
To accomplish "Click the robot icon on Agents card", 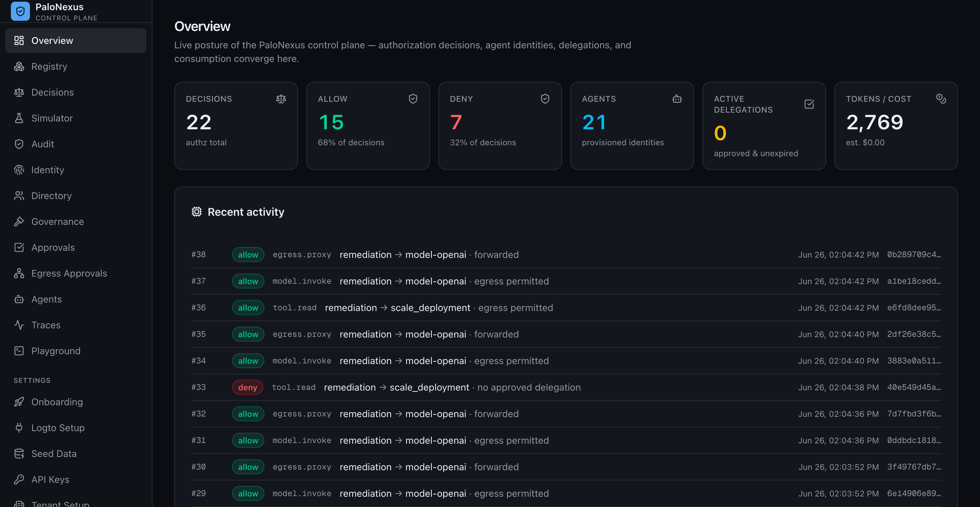I will click(x=677, y=99).
